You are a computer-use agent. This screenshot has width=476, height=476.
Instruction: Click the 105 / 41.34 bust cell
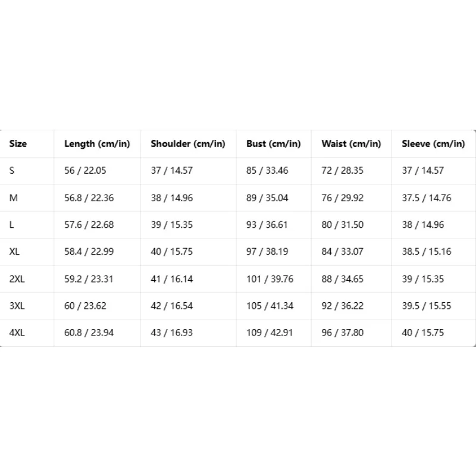point(270,306)
